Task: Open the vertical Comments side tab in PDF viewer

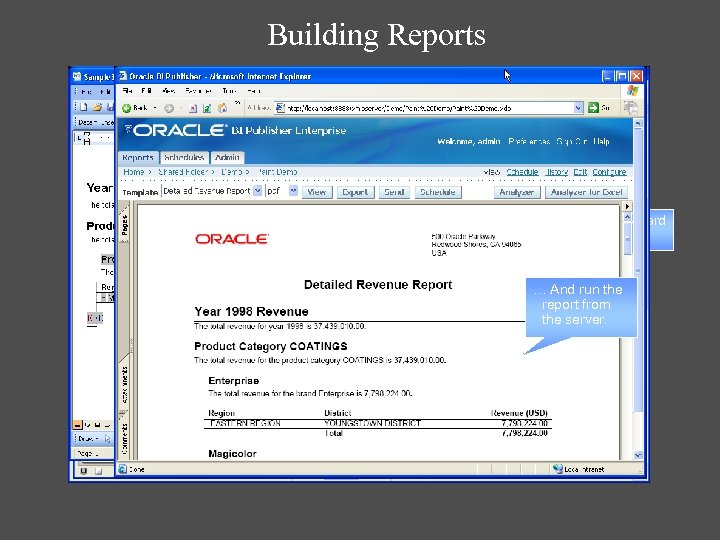Action: click(x=124, y=439)
